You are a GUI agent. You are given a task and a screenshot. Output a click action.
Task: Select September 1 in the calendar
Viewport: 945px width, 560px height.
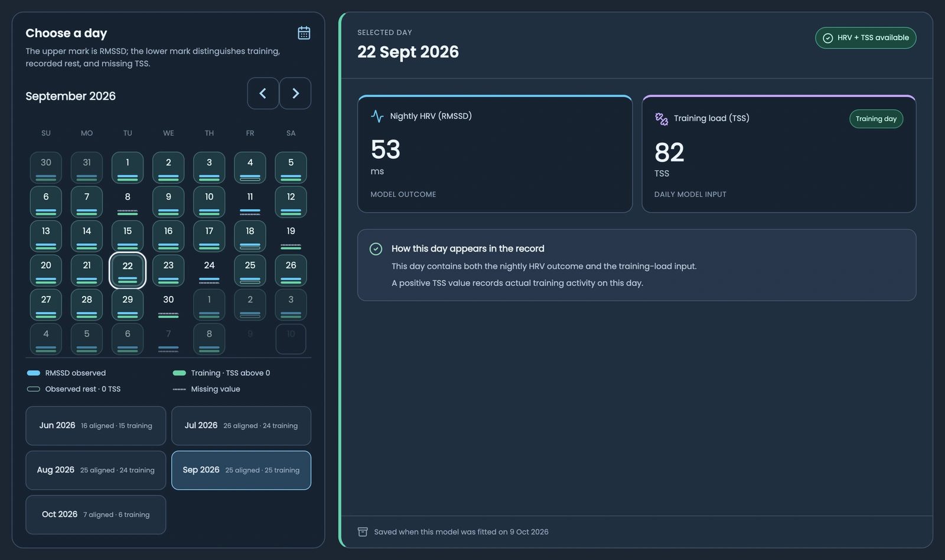point(128,168)
